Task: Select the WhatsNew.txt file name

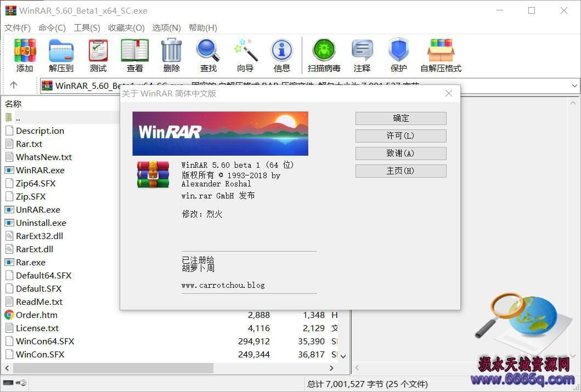Action: [x=44, y=157]
